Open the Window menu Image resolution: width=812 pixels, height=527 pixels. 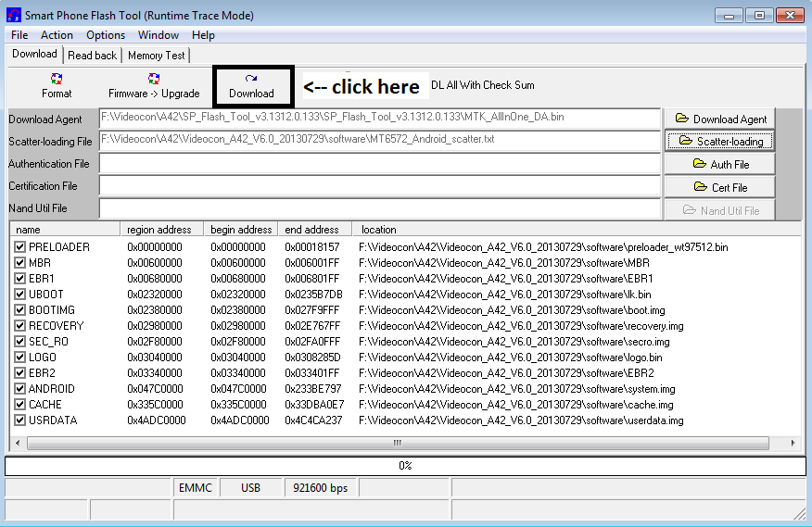(159, 35)
